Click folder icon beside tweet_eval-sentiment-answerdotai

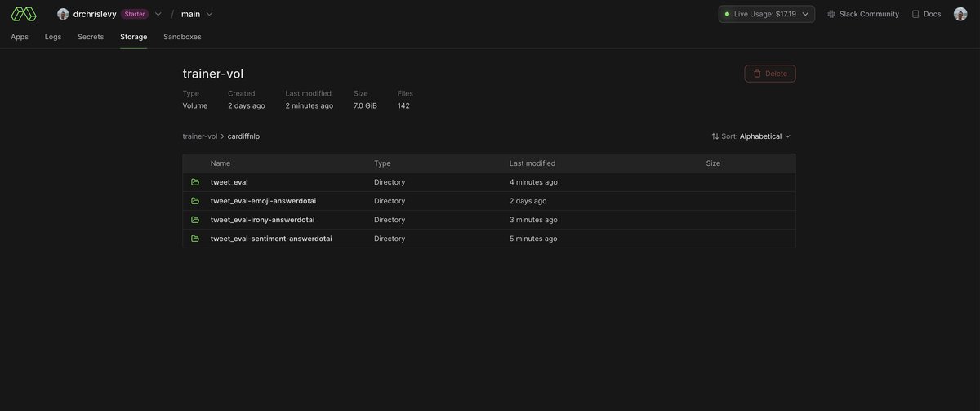[195, 239]
